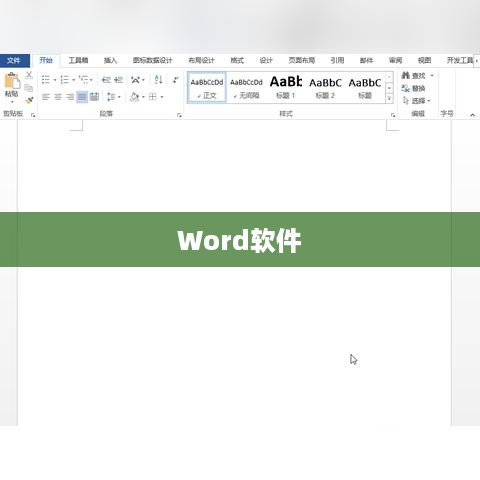Activate the Format Painter brush
Image resolution: width=480 pixels, height=480 pixels.
[29, 100]
